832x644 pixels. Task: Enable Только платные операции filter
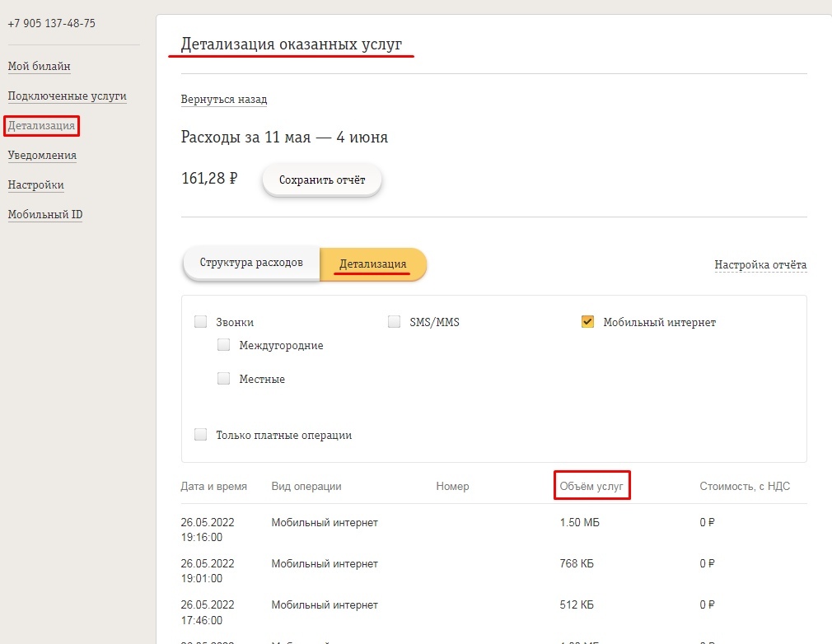click(x=201, y=435)
